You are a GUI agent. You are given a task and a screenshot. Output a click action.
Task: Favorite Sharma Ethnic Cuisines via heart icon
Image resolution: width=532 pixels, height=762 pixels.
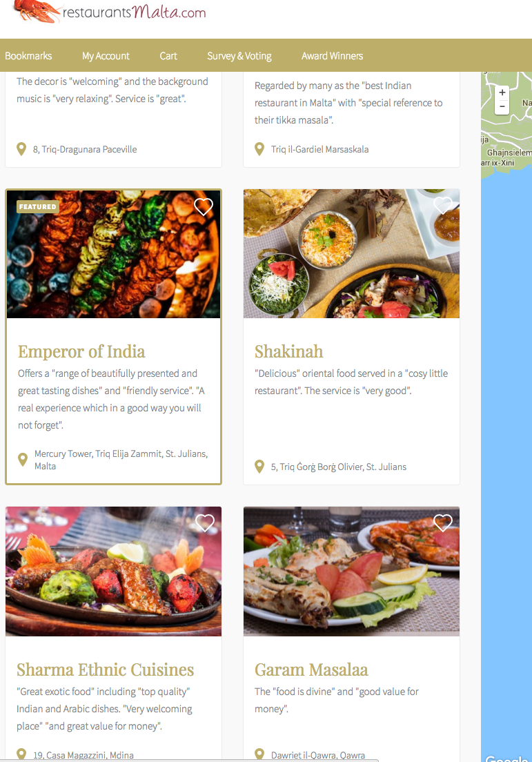point(204,523)
